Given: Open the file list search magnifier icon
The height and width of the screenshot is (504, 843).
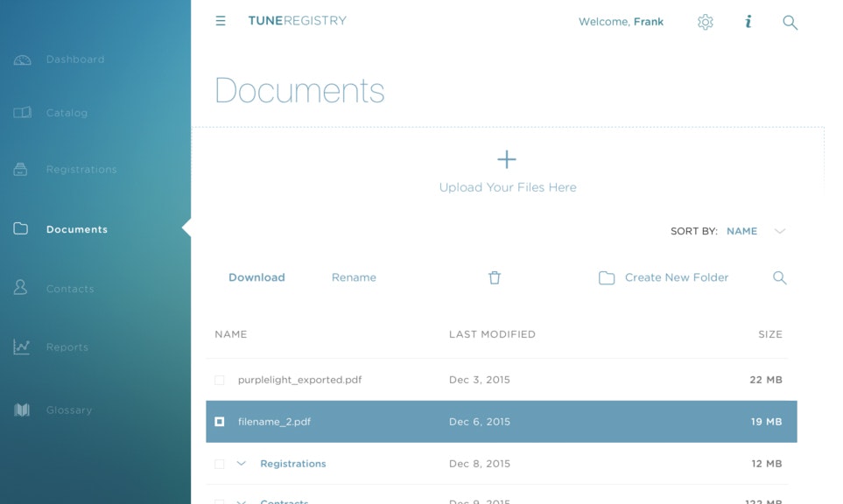Looking at the screenshot, I should pyautogui.click(x=779, y=277).
